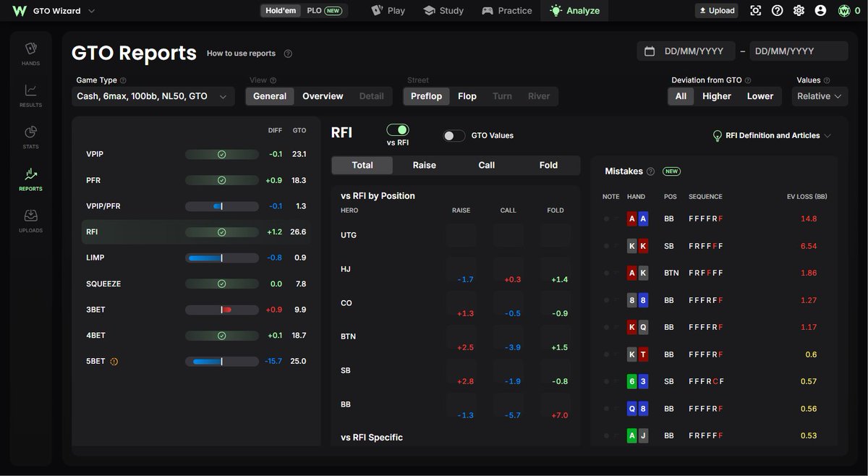Click the info icon next to Deviation from GTO
This screenshot has width=868, height=476.
click(748, 80)
